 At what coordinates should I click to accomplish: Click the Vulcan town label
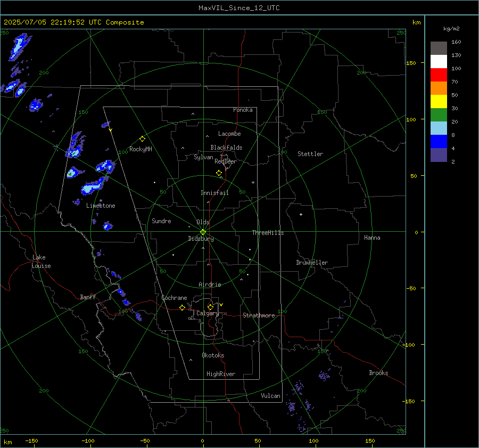pos(270,396)
